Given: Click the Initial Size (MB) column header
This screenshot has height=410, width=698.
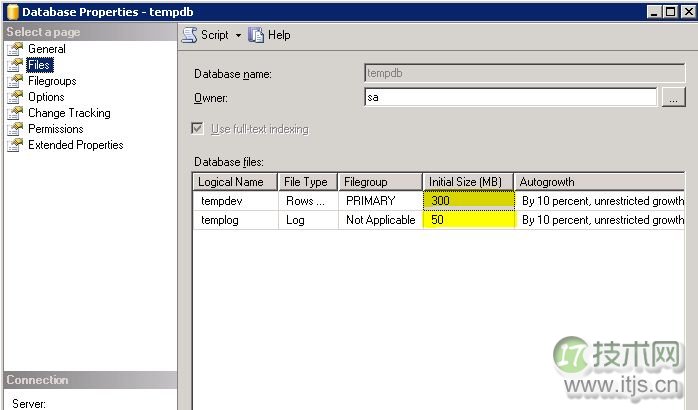Looking at the screenshot, I should tap(468, 182).
